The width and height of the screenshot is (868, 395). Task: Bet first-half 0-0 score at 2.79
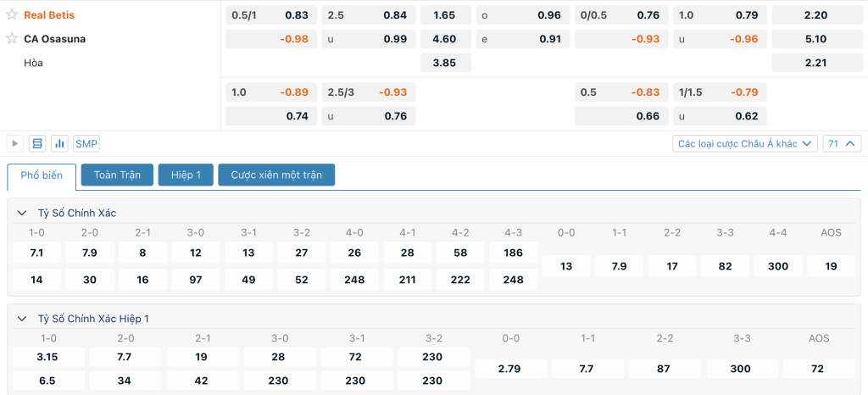510,369
